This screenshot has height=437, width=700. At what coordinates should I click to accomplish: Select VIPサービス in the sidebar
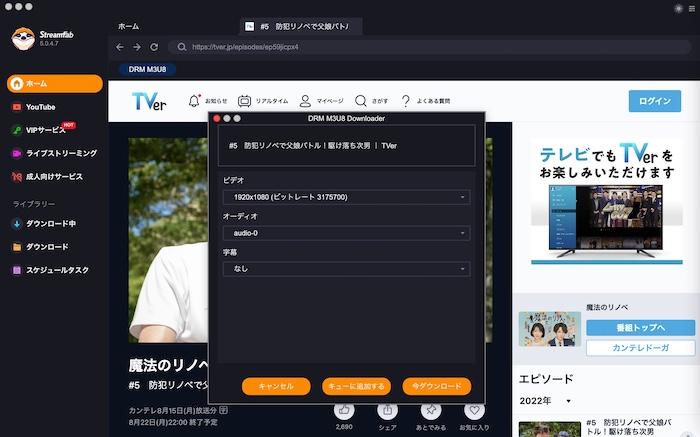[44, 130]
